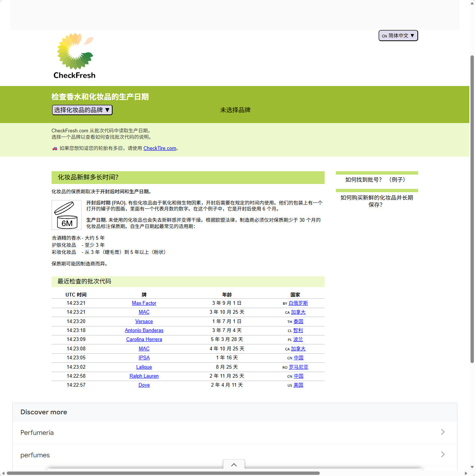The image size is (475, 476).
Task: Click the car emoji beside the tire notice
Action: (x=55, y=148)
